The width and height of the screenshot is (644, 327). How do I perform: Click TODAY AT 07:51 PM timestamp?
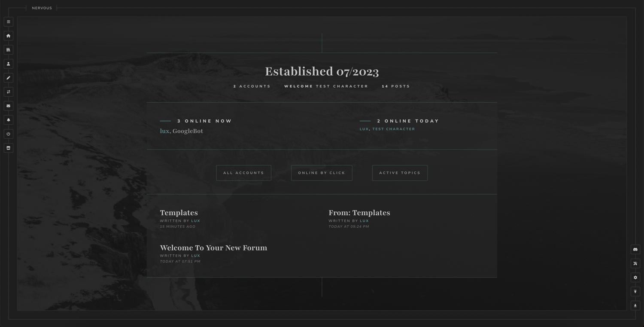(180, 261)
